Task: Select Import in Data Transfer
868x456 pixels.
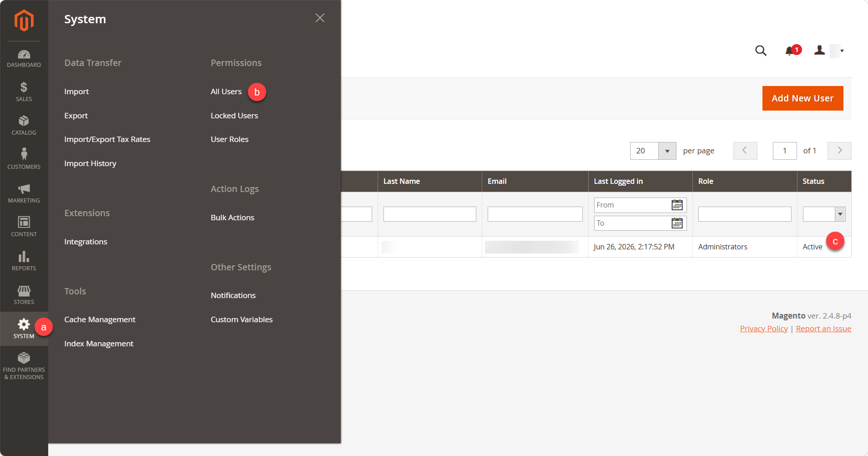Action: [76, 91]
